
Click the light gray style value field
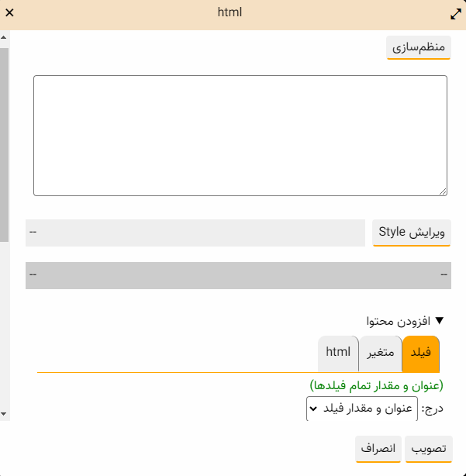(x=195, y=233)
